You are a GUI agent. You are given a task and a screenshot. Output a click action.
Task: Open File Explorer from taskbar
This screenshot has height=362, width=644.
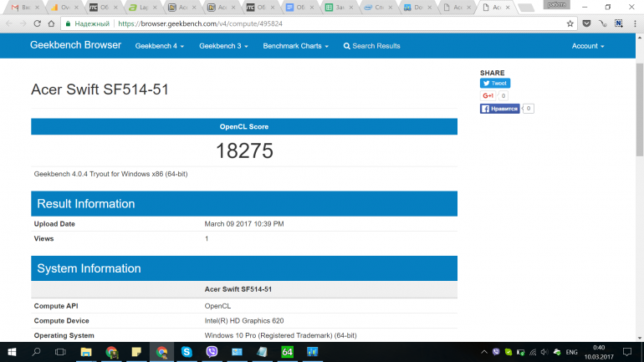tap(86, 352)
